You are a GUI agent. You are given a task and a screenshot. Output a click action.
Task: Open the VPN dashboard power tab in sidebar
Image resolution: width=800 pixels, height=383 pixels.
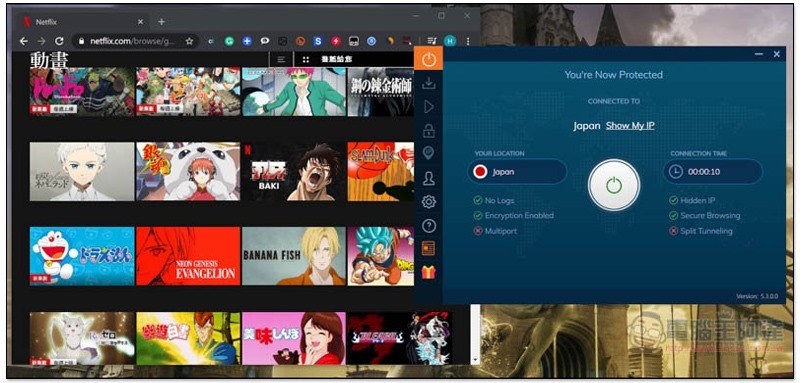point(429,60)
